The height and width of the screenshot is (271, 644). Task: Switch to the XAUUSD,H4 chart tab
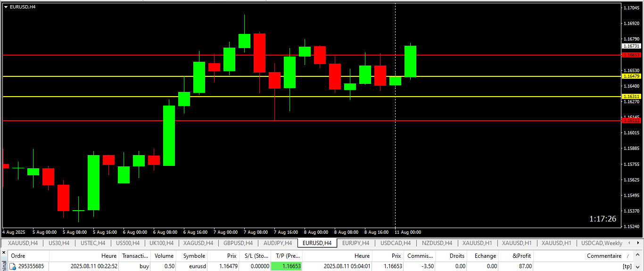[x=23, y=243]
